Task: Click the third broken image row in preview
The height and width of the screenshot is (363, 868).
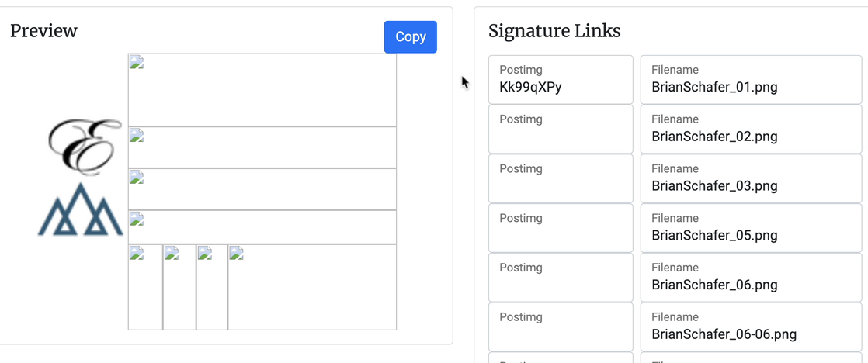Action: 262,189
